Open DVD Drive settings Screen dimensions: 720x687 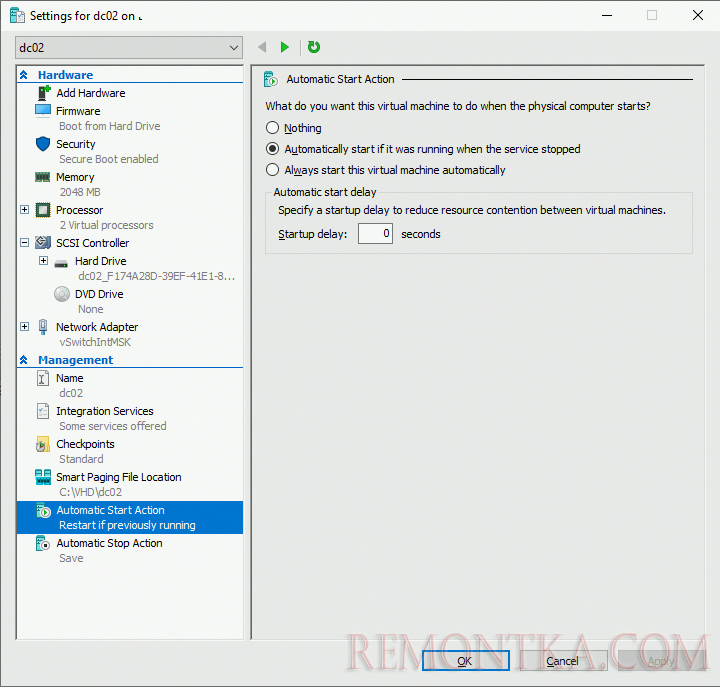99,294
